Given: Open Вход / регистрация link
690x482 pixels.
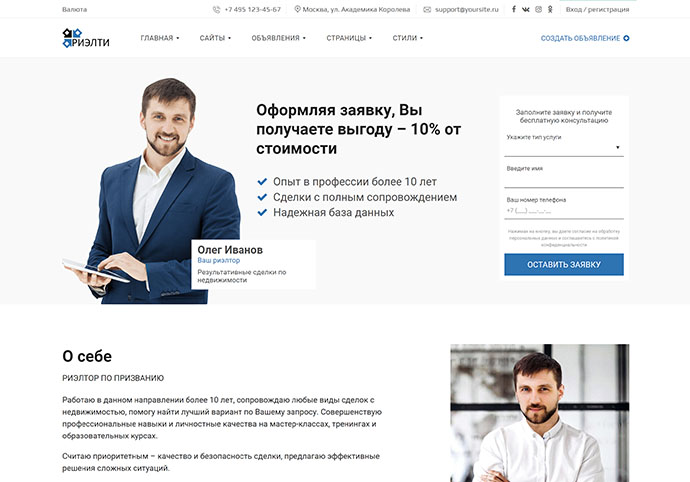Looking at the screenshot, I should (597, 9).
